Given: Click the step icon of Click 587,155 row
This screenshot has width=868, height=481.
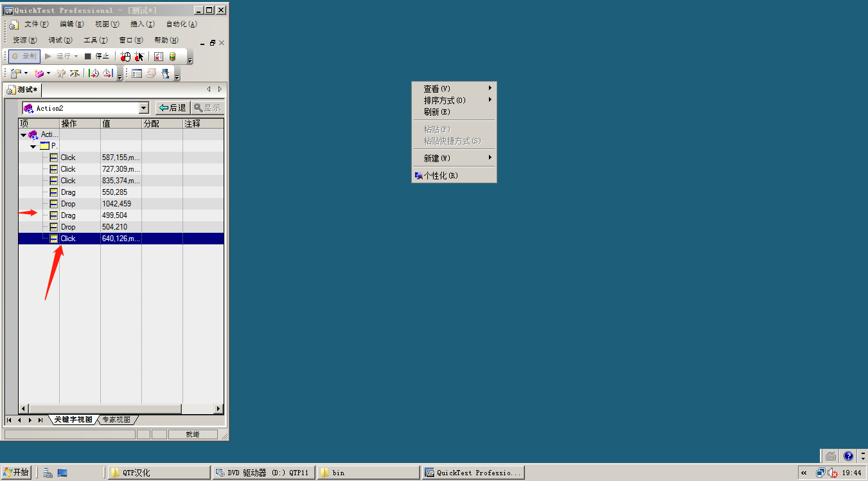Looking at the screenshot, I should (54, 158).
